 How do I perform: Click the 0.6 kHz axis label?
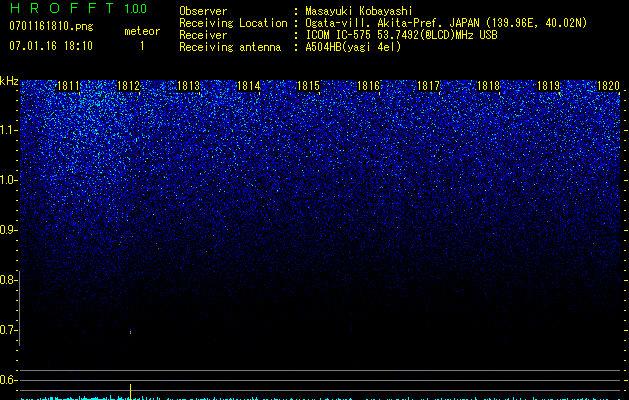8,380
